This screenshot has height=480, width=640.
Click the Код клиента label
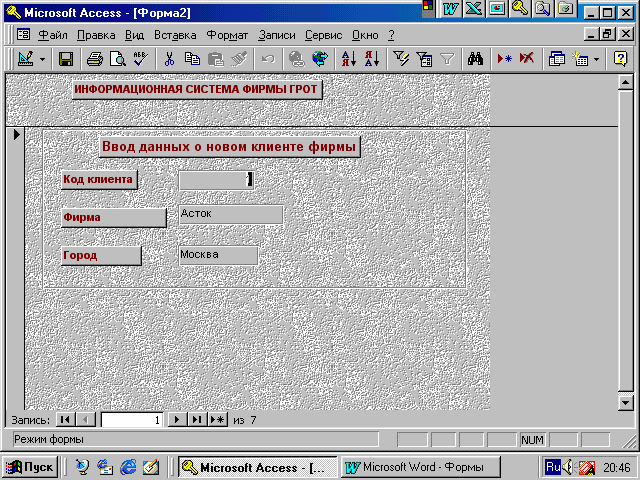pos(99,180)
